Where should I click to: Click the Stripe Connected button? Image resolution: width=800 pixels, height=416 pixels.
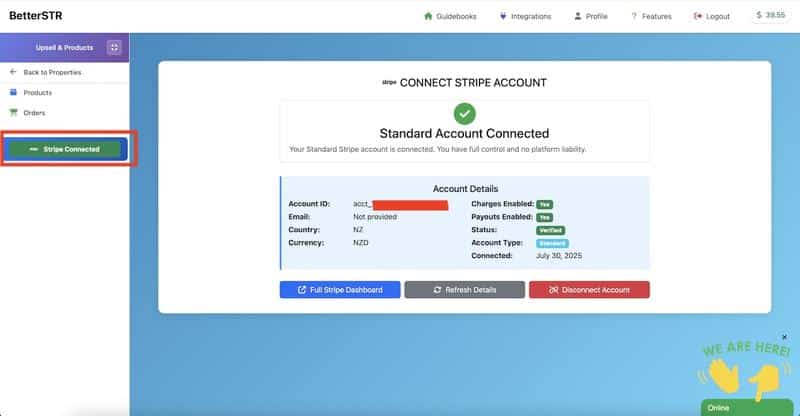pyautogui.click(x=64, y=149)
